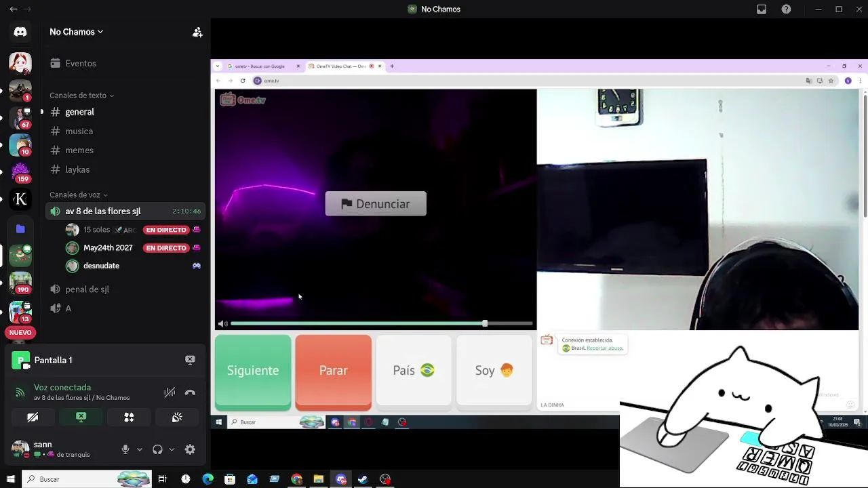The width and height of the screenshot is (868, 488).
Task: Collapse Canales de texto category
Action: click(x=81, y=96)
